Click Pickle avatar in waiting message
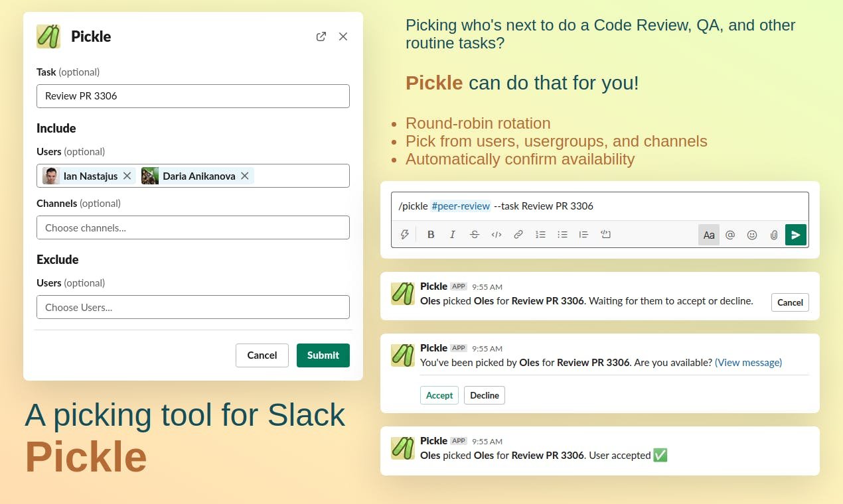 point(403,293)
